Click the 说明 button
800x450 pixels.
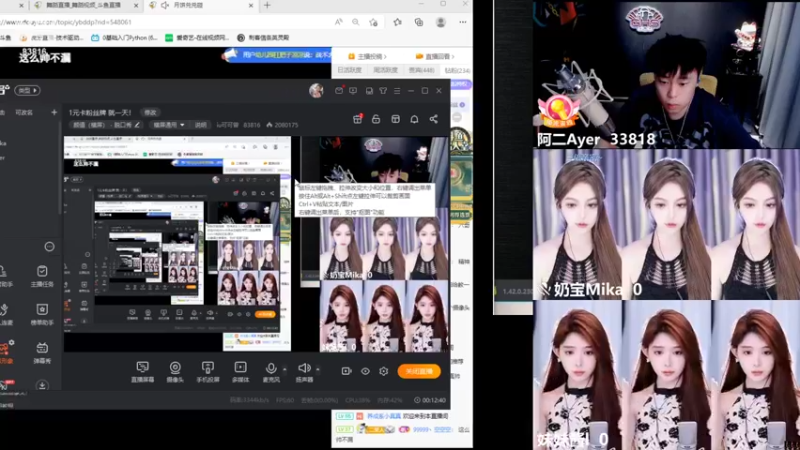[x=201, y=125]
